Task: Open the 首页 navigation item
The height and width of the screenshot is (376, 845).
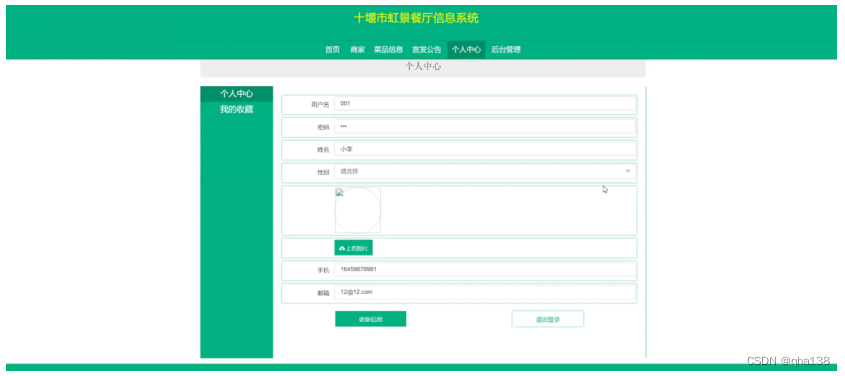Action: click(x=332, y=50)
